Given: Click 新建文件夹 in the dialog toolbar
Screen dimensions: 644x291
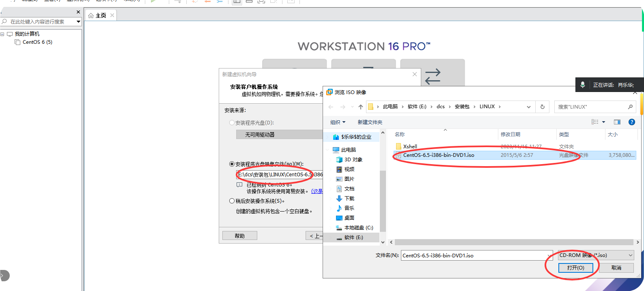Looking at the screenshot, I should pos(370,122).
